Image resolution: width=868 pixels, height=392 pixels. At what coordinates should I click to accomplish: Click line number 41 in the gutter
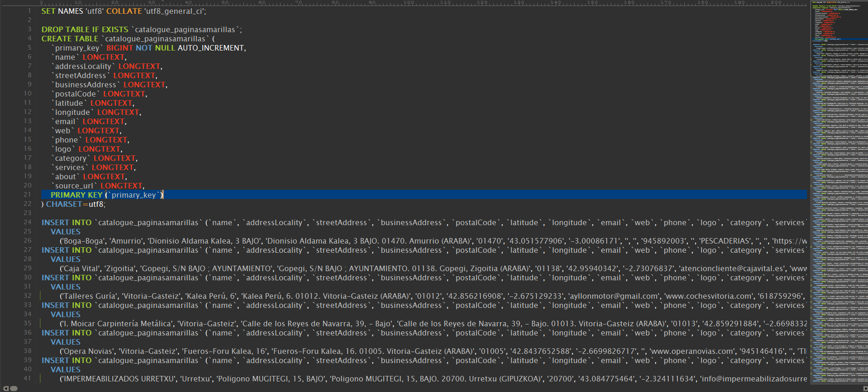coord(28,378)
